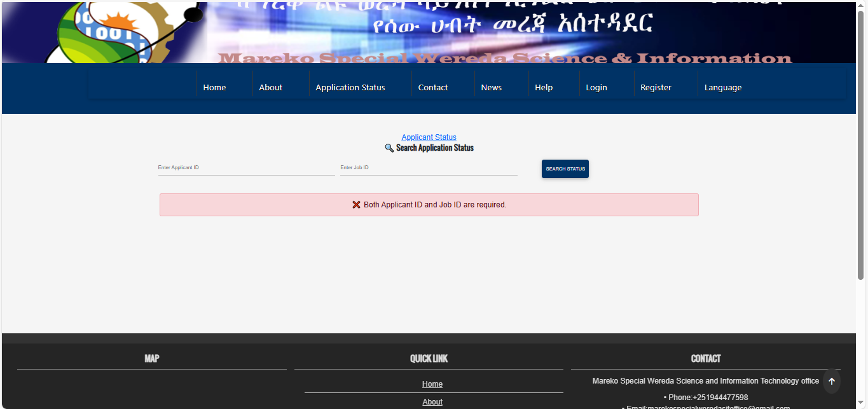The height and width of the screenshot is (409, 868).
Task: Click the office logo in header banner
Action: [121, 32]
